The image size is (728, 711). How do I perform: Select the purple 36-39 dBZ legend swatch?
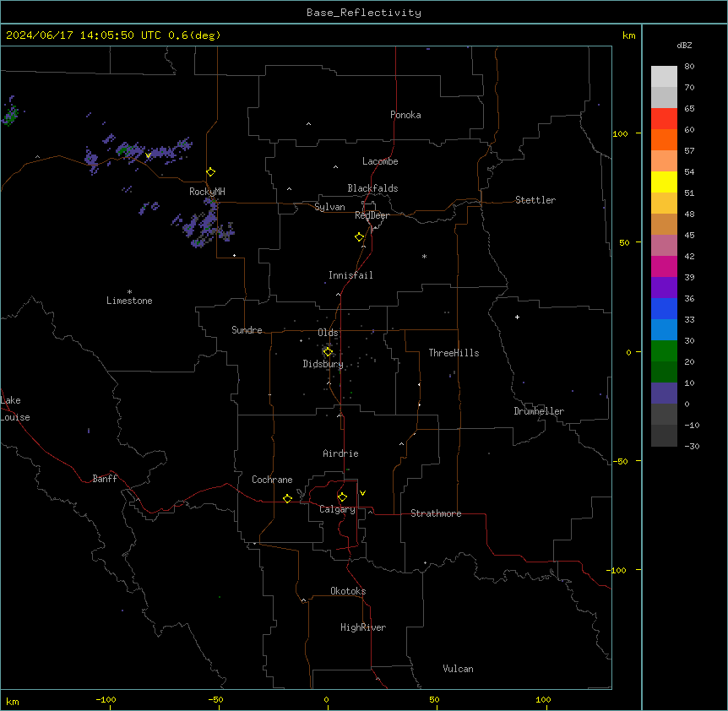pos(664,288)
